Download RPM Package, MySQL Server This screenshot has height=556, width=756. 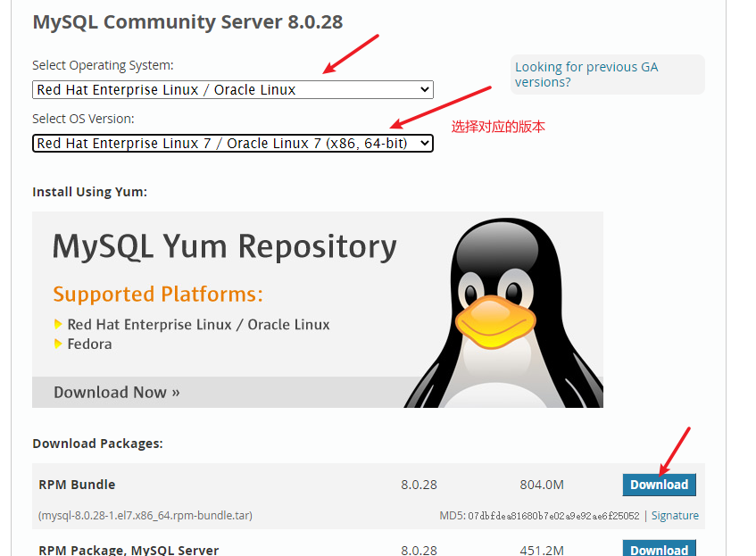[659, 549]
